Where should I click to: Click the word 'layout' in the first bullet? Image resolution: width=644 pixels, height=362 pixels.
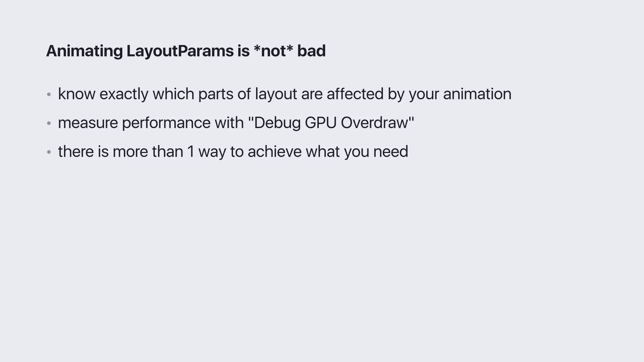click(276, 94)
